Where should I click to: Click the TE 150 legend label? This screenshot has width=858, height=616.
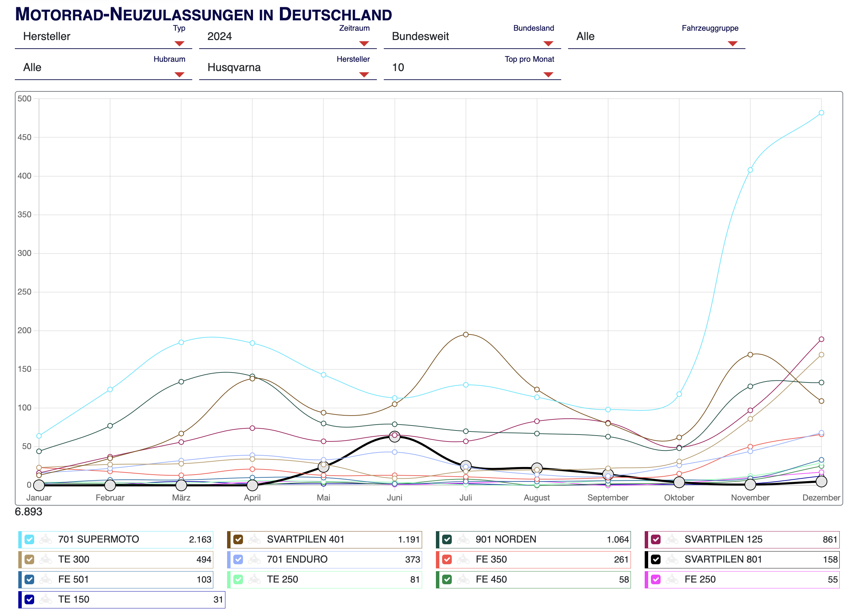coord(74,600)
